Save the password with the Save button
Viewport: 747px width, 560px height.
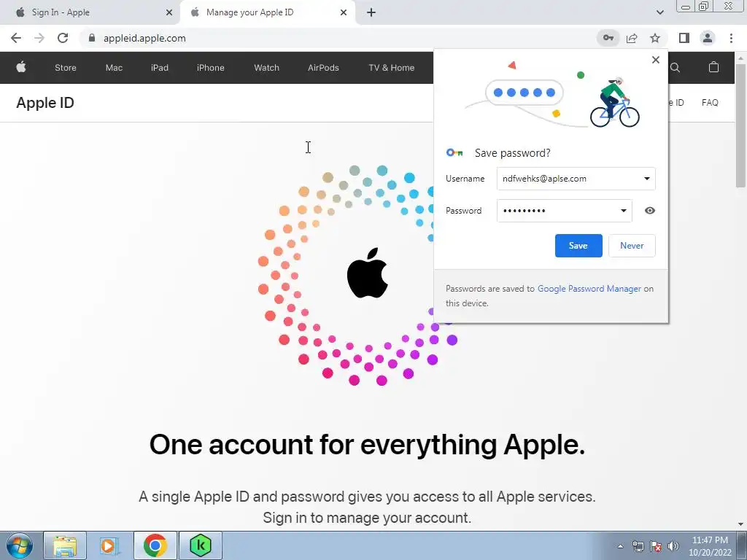pyautogui.click(x=578, y=246)
